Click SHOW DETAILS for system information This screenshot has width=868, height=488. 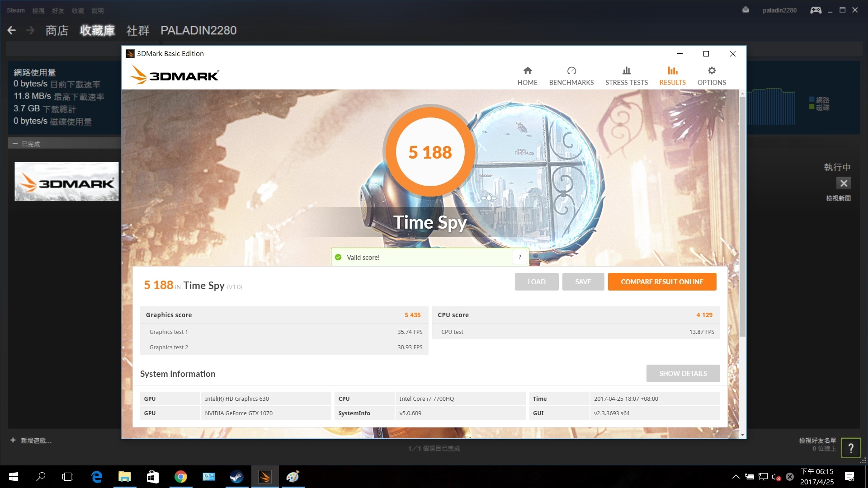683,373
